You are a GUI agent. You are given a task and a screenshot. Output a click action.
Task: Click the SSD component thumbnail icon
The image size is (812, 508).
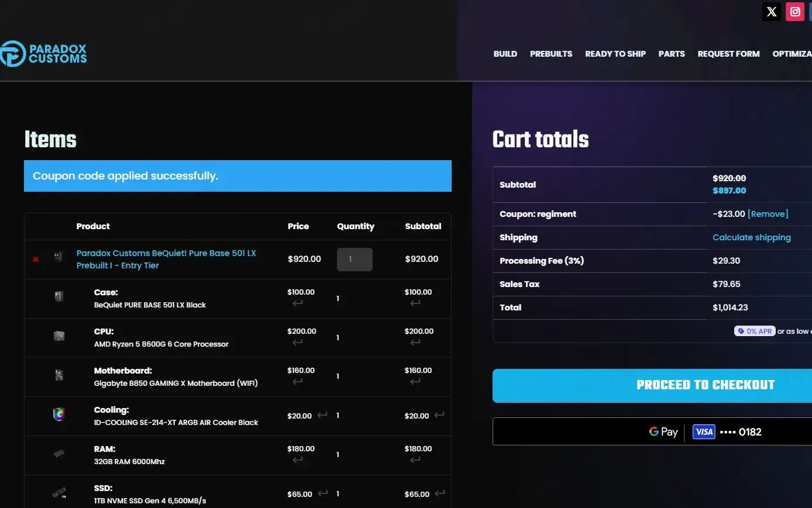click(59, 493)
